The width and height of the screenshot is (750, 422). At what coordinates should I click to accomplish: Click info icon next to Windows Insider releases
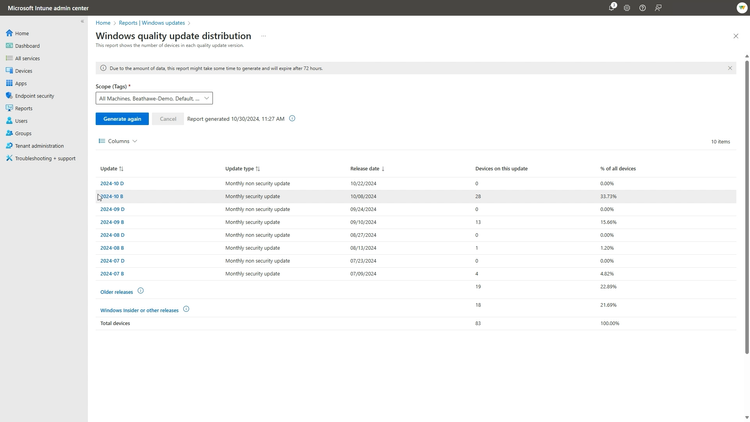pos(186,309)
